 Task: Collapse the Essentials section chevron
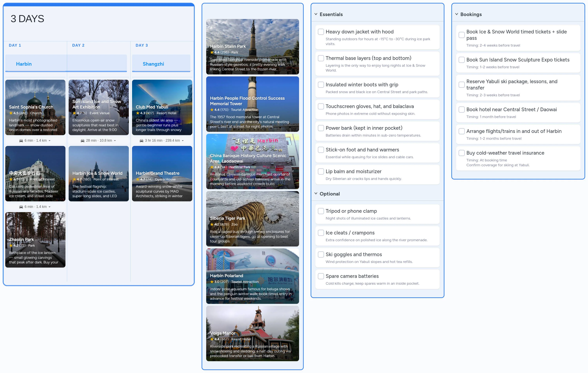point(316,14)
